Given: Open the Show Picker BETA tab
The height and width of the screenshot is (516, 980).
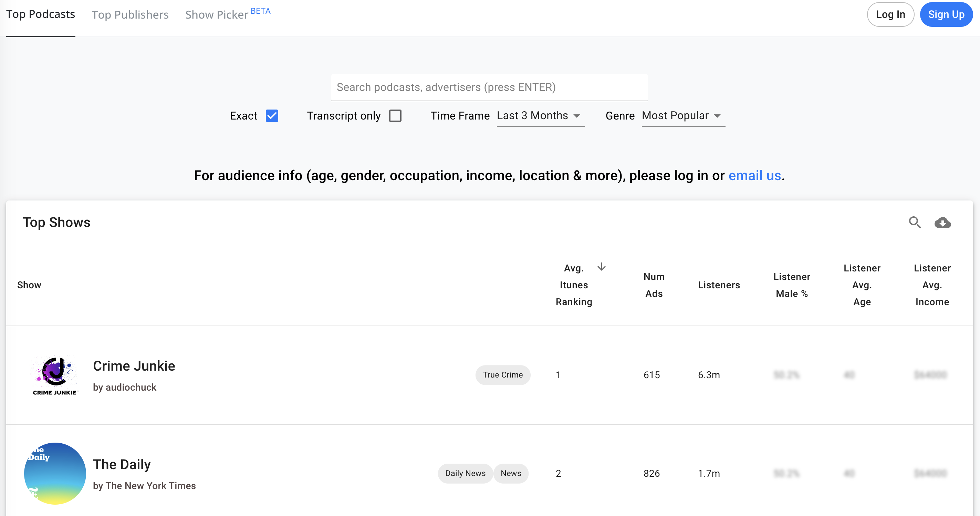Looking at the screenshot, I should (x=228, y=14).
